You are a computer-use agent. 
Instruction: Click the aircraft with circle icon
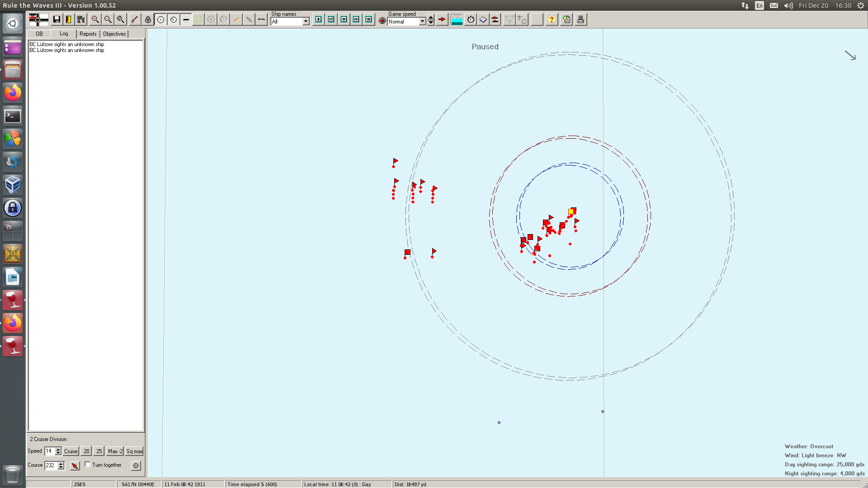pos(522,19)
